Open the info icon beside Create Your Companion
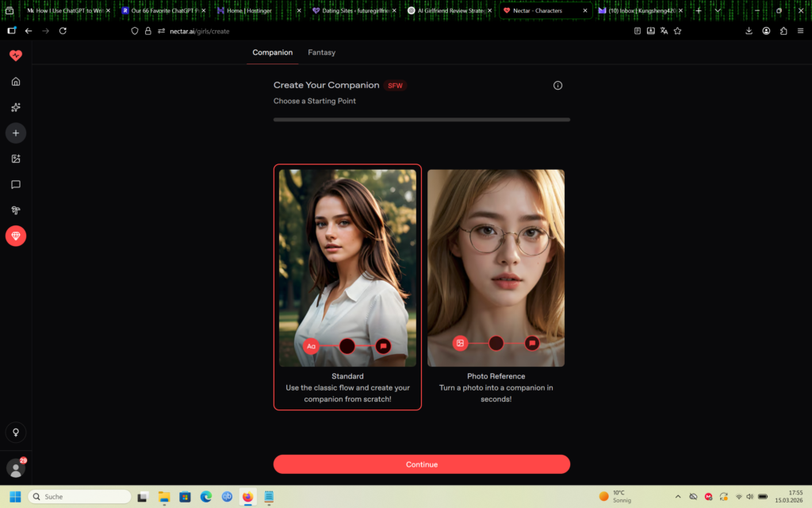The width and height of the screenshot is (812, 508). pyautogui.click(x=557, y=85)
